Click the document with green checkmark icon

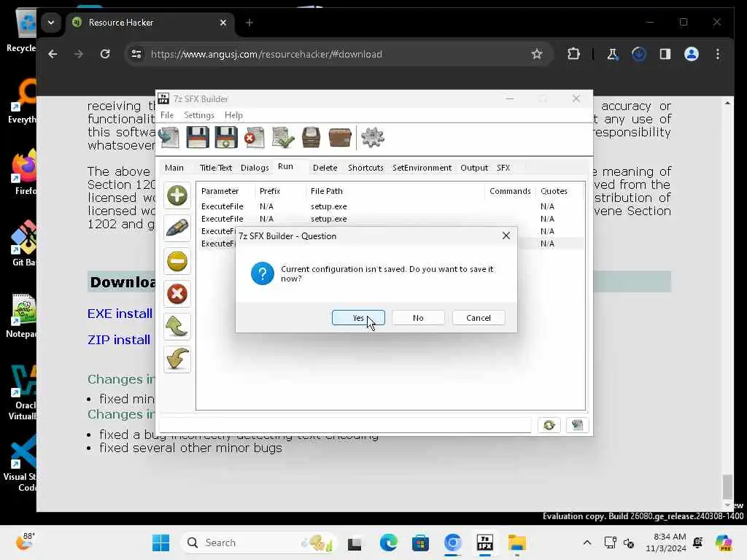pos(283,138)
